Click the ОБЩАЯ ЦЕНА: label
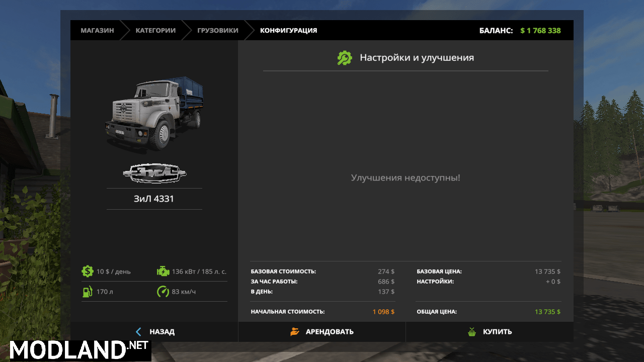 pyautogui.click(x=437, y=312)
